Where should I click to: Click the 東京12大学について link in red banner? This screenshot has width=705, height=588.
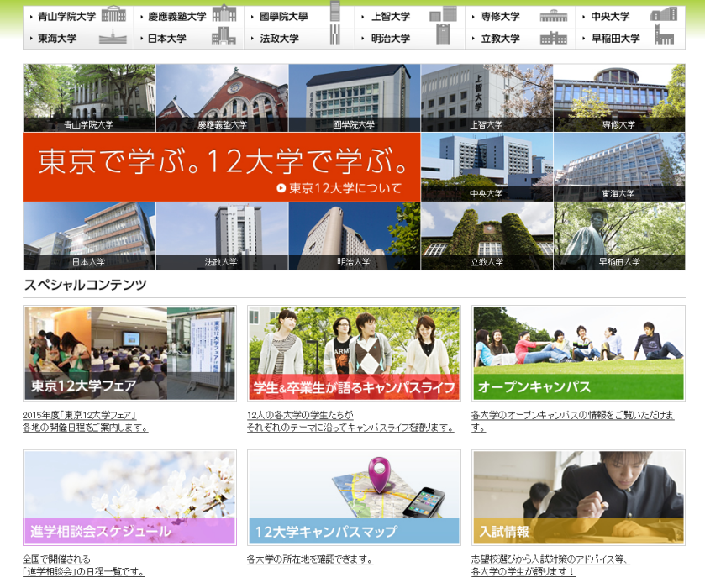tap(339, 188)
